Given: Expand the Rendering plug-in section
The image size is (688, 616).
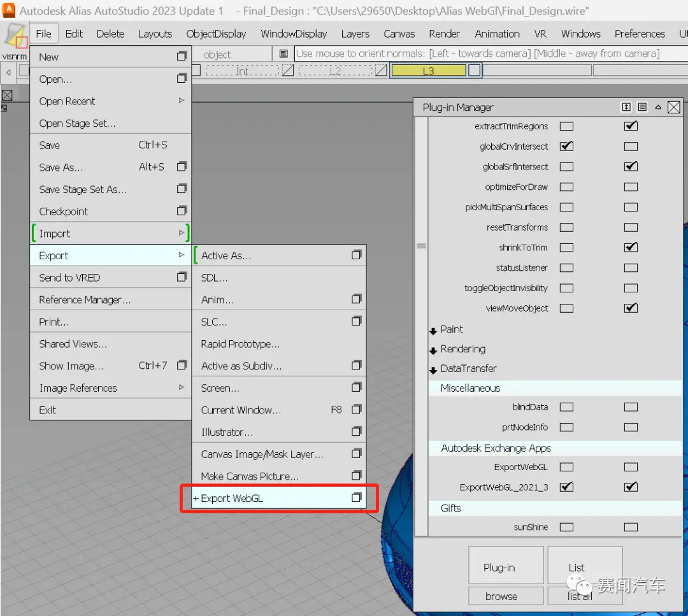Looking at the screenshot, I should 433,350.
